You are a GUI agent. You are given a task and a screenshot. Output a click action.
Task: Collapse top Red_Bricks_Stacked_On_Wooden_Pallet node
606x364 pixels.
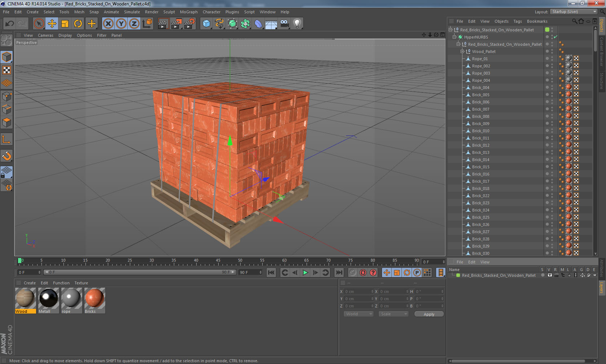[x=451, y=30]
